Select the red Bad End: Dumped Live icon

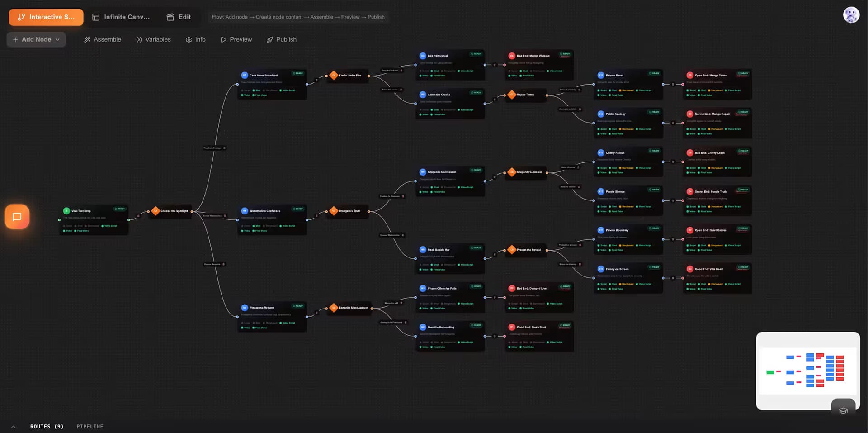[x=512, y=289]
